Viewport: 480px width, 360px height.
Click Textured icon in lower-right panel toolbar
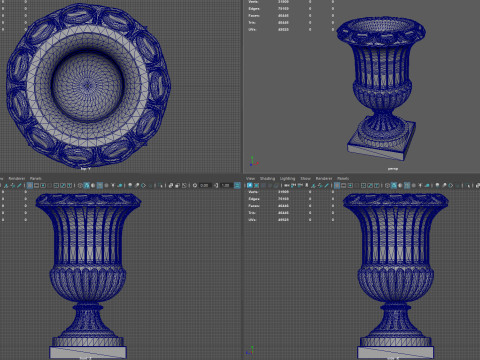pyautogui.click(x=414, y=185)
